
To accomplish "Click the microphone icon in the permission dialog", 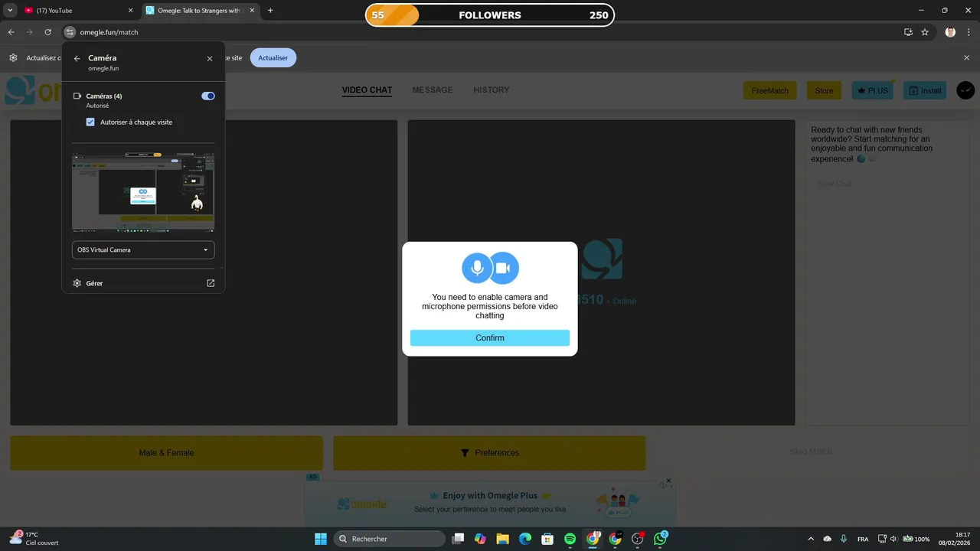I will click(477, 268).
